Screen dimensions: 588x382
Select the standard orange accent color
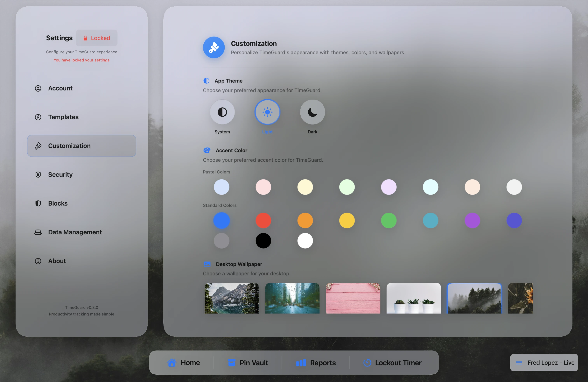pyautogui.click(x=305, y=220)
